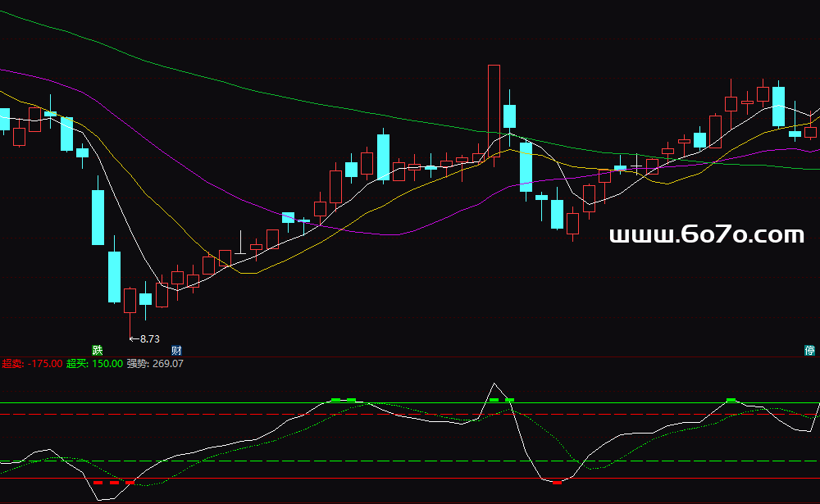820x504 pixels.
Task: Click the first red oversold signal bar
Action: click(x=98, y=483)
